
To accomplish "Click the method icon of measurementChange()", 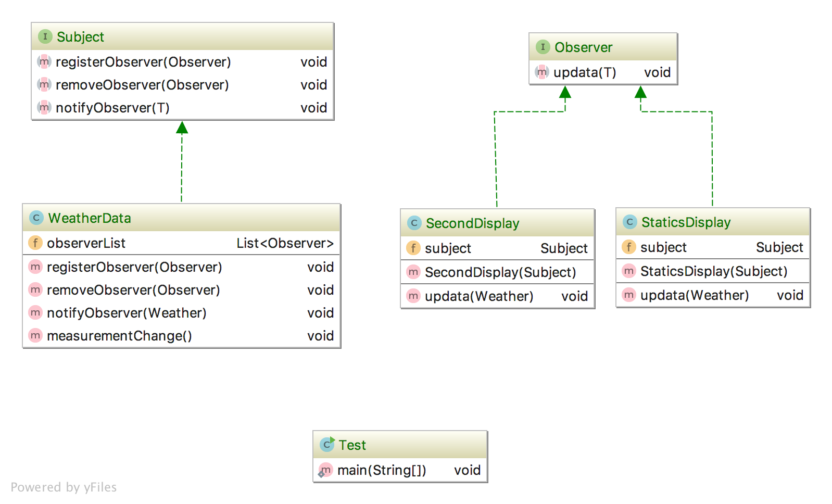I will pos(35,335).
